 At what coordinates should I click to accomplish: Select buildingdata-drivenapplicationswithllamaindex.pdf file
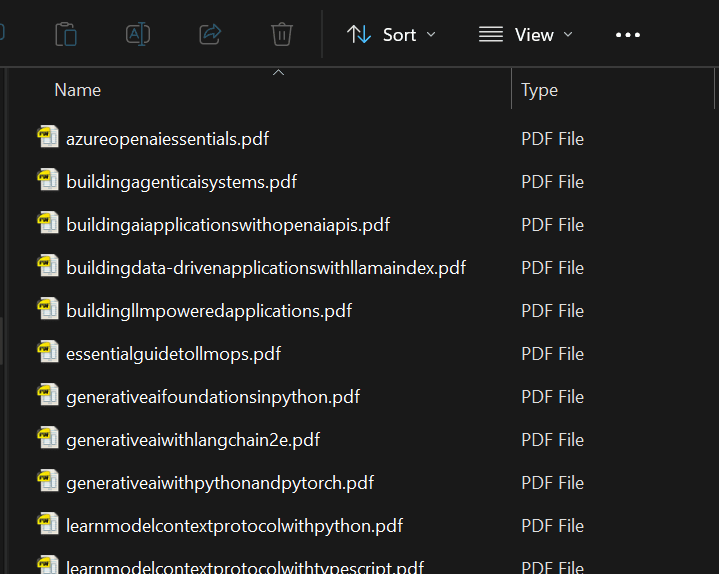click(266, 268)
